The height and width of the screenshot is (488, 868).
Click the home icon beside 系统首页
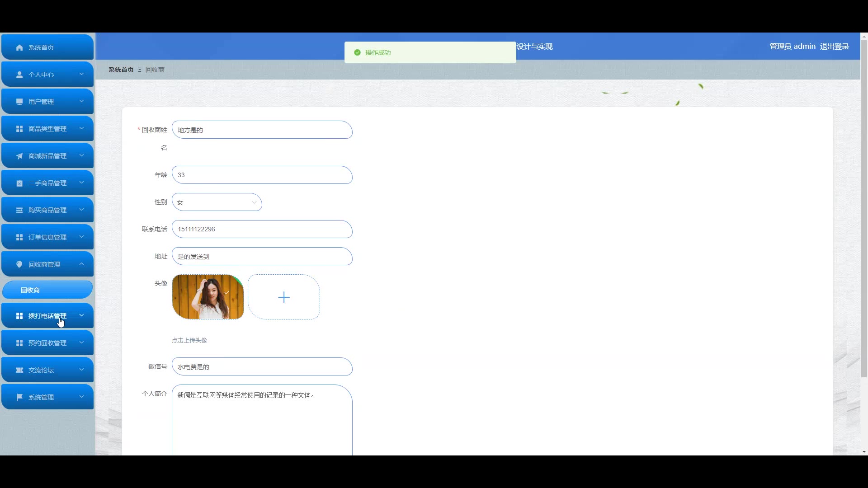point(19,47)
